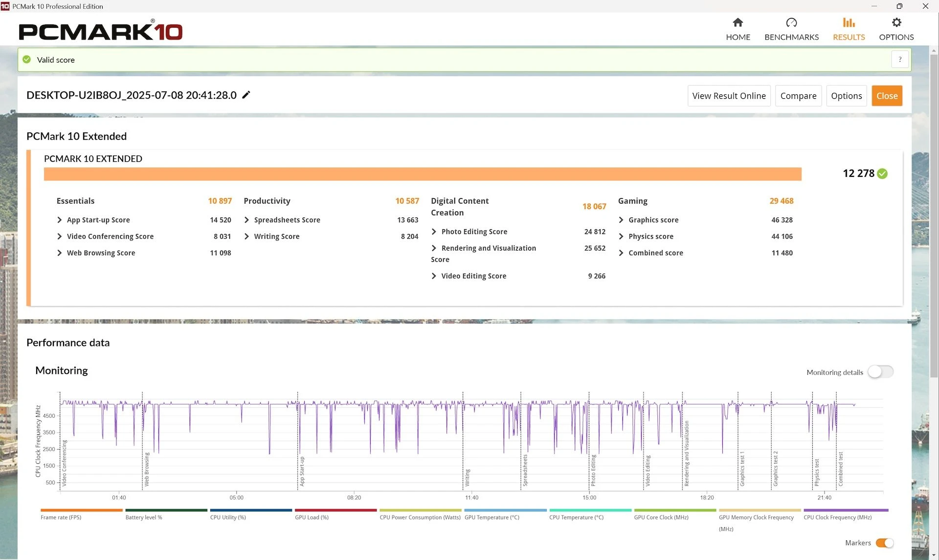939x560 pixels.
Task: Toggle CPU Temperature (°C) legend series
Action: point(590,514)
